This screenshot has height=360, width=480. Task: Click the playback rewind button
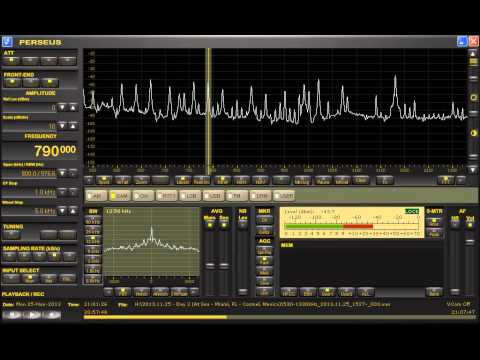click(x=12, y=315)
